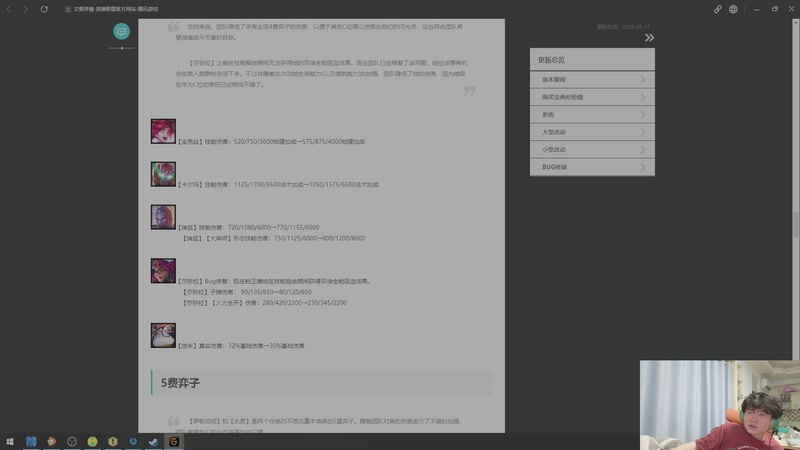Go forward with the forward arrow
This screenshot has width=800, height=450.
[x=26, y=9]
